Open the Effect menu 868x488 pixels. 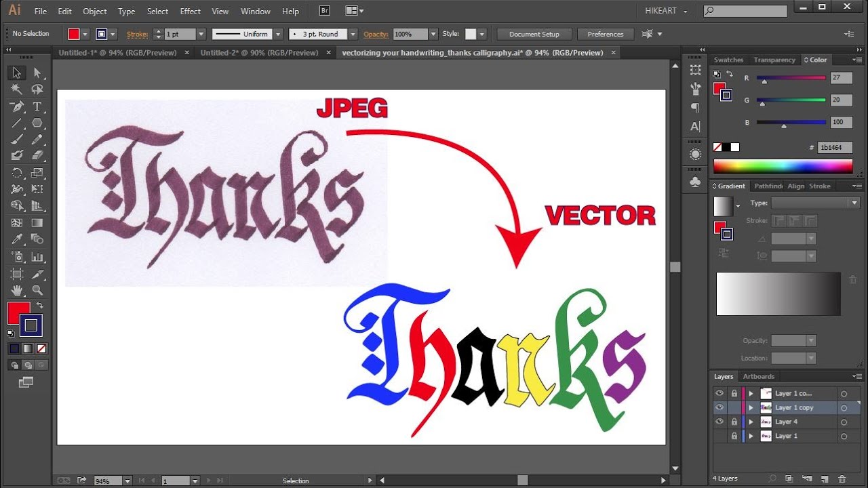click(190, 11)
